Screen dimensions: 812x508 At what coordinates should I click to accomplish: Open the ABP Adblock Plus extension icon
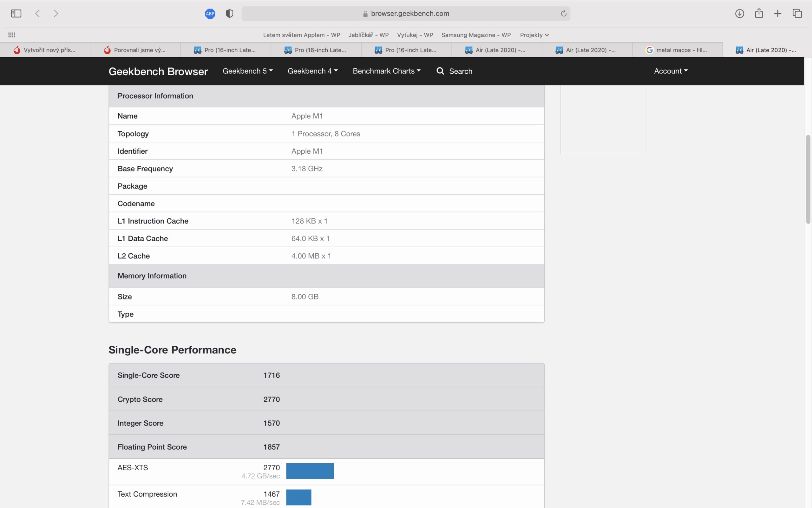pos(210,13)
